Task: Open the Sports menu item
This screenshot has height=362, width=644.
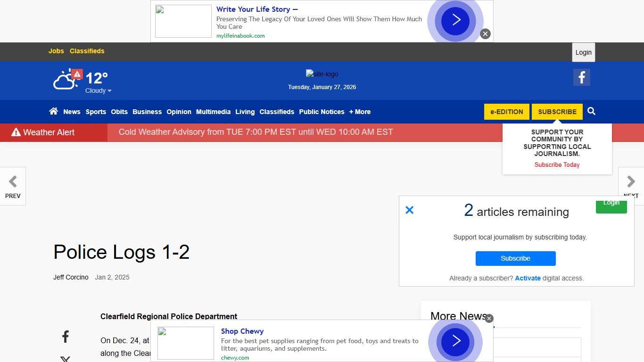Action: coord(96,112)
